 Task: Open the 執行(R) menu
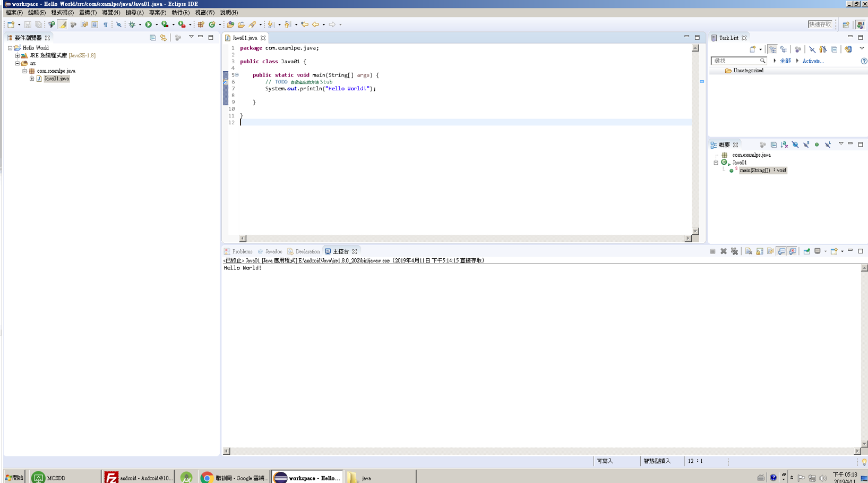180,12
